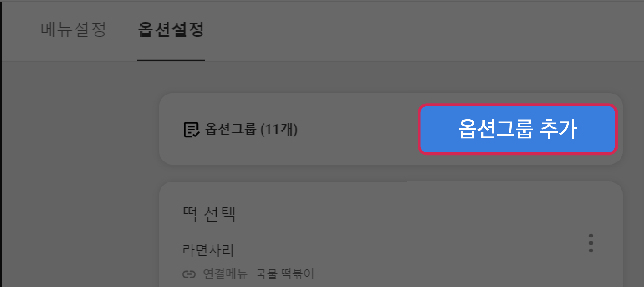Click the 연결메뉴 label text
Screen dimensions: 644x287
click(x=225, y=274)
